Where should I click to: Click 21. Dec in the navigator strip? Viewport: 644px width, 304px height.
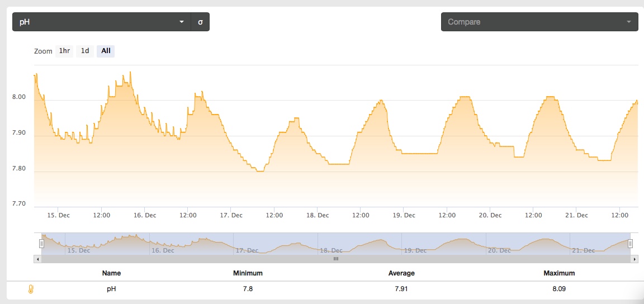pos(584,250)
